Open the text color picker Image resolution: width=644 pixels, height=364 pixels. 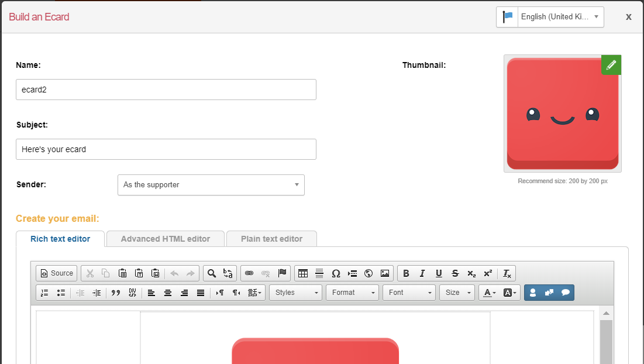coord(490,293)
